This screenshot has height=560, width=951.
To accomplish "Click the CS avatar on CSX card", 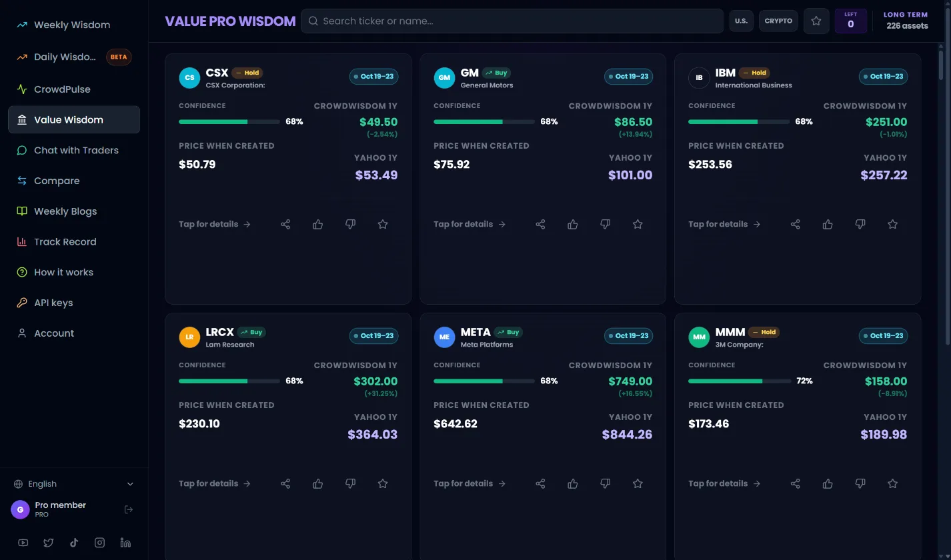I will 189,77.
